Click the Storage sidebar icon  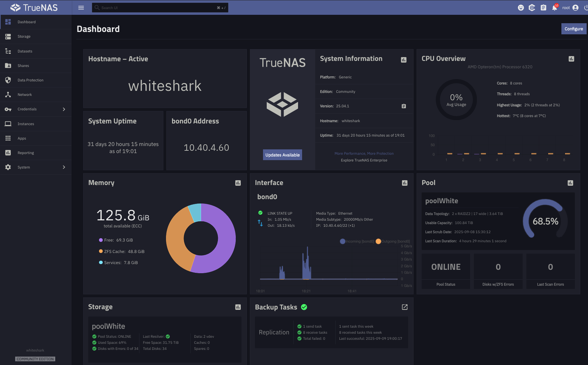coord(8,36)
